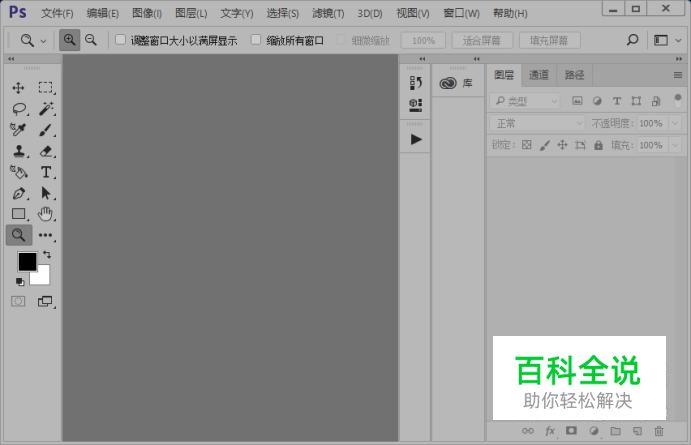This screenshot has height=445, width=691.
Task: Open the 滤镜(T) menu
Action: [x=328, y=13]
